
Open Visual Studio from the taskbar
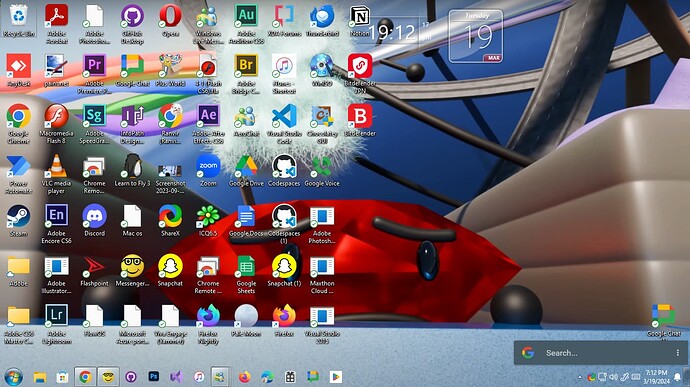click(176, 377)
